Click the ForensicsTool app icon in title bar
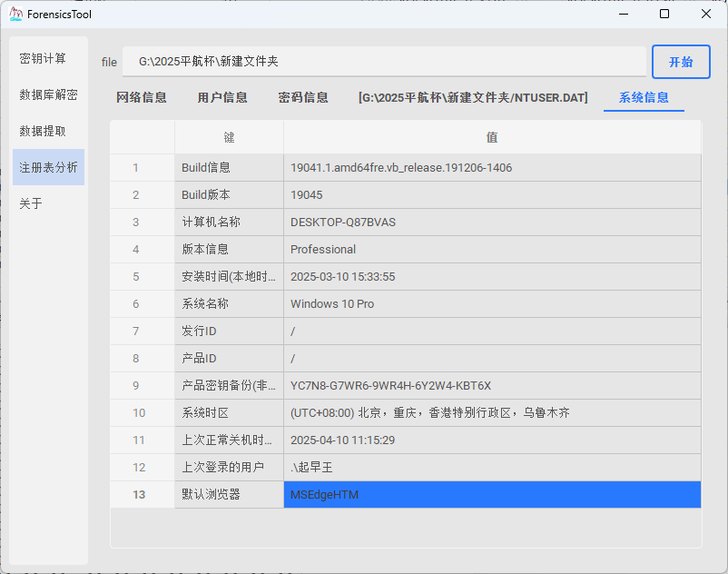This screenshot has height=574, width=728. (15, 15)
